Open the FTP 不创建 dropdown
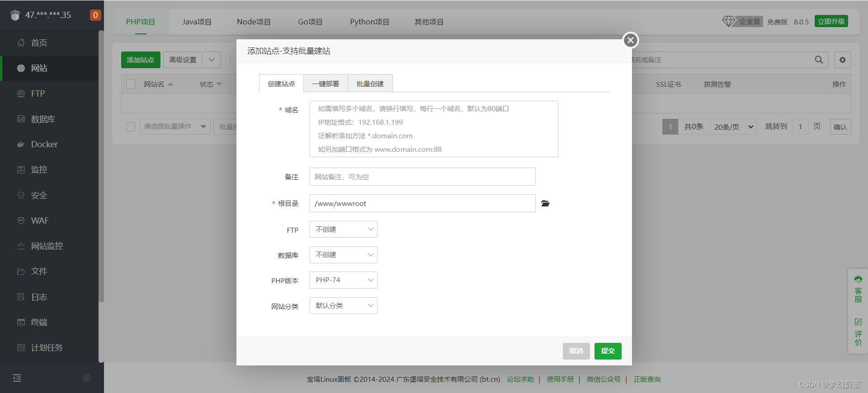 click(x=344, y=229)
